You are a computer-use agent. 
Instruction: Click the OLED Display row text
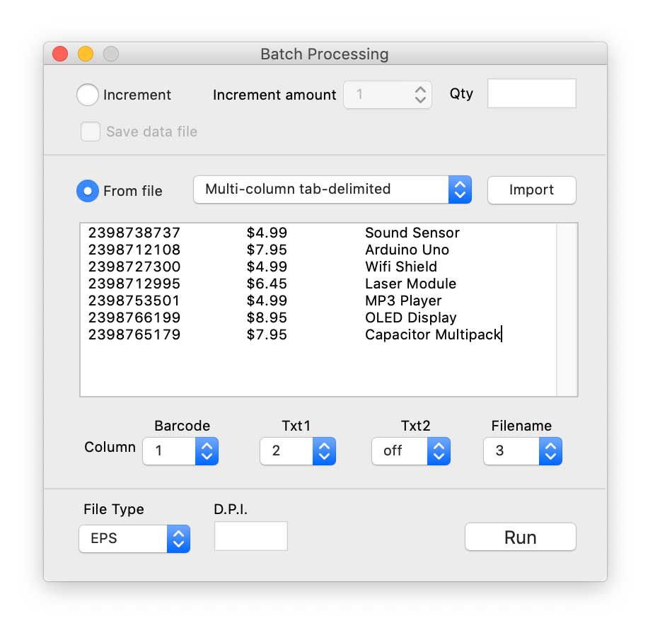[410, 317]
